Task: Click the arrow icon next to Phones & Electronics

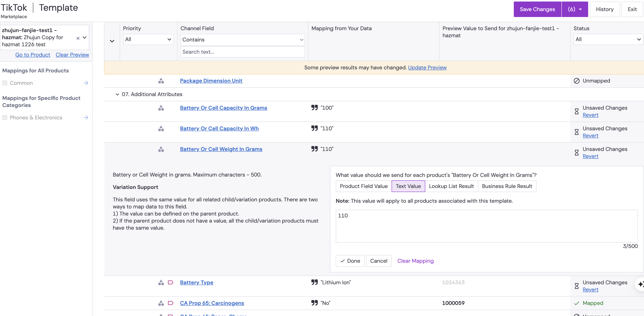Action: [x=86, y=117]
